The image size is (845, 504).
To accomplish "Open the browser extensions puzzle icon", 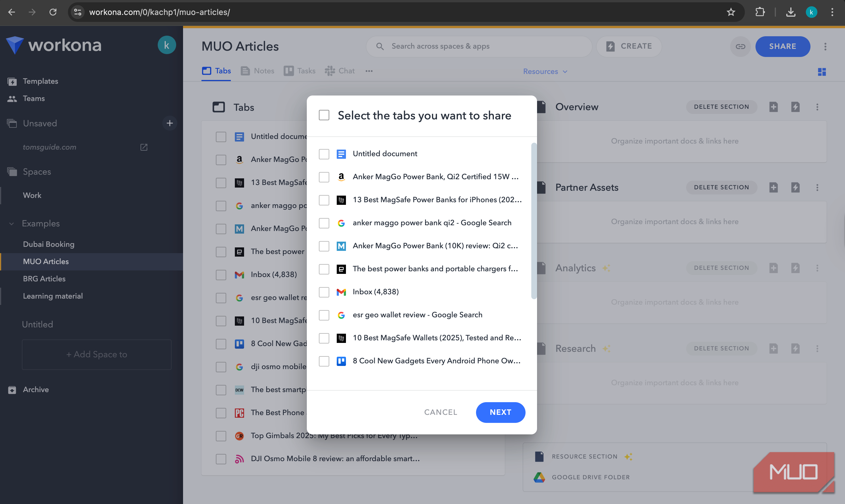I will point(760,12).
